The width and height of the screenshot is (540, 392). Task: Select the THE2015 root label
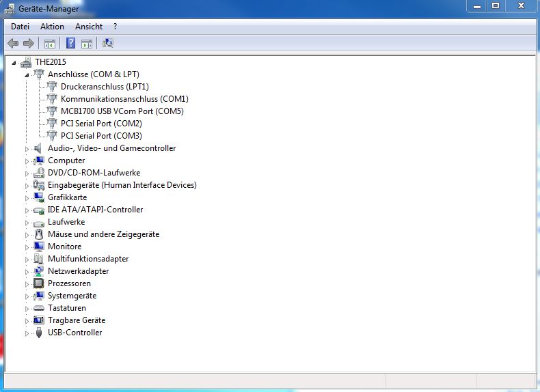coord(51,62)
